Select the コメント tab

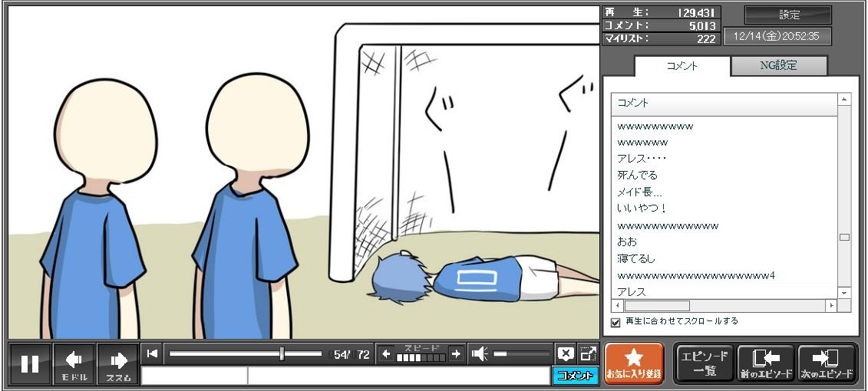pos(682,66)
